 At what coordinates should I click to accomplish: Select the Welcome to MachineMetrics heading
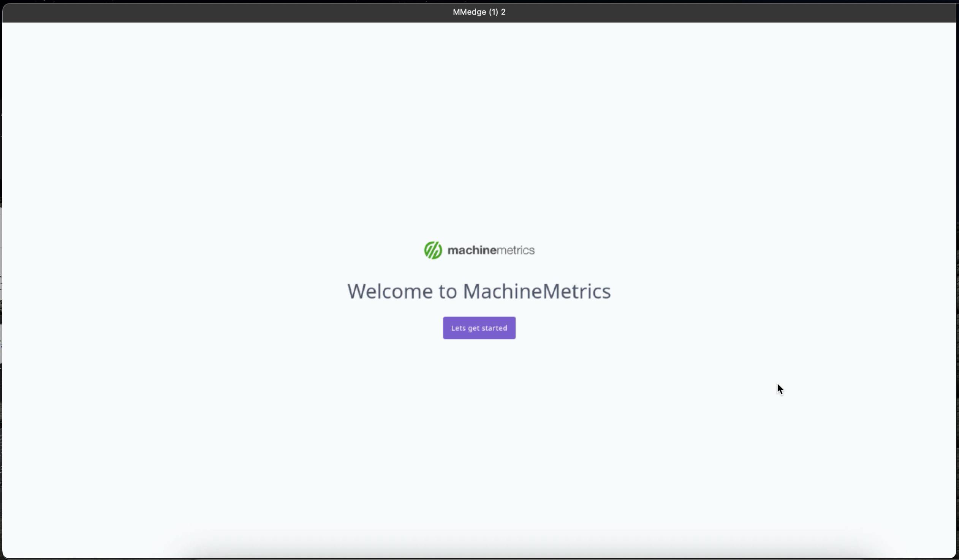point(479,291)
